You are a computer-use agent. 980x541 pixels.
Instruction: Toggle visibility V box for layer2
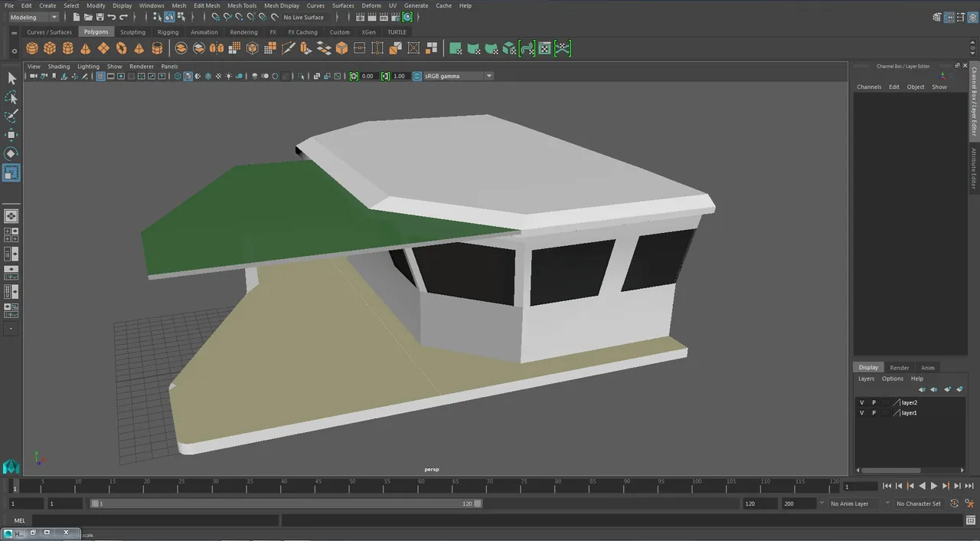tap(861, 402)
